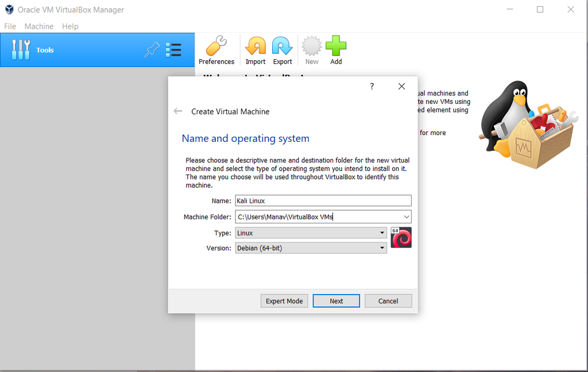Image resolution: width=588 pixels, height=372 pixels.
Task: Minimize the VirtualBox Manager window
Action: [x=510, y=9]
